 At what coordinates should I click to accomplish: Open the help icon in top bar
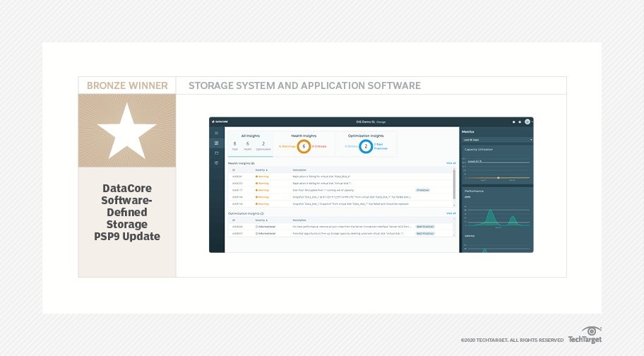click(513, 121)
